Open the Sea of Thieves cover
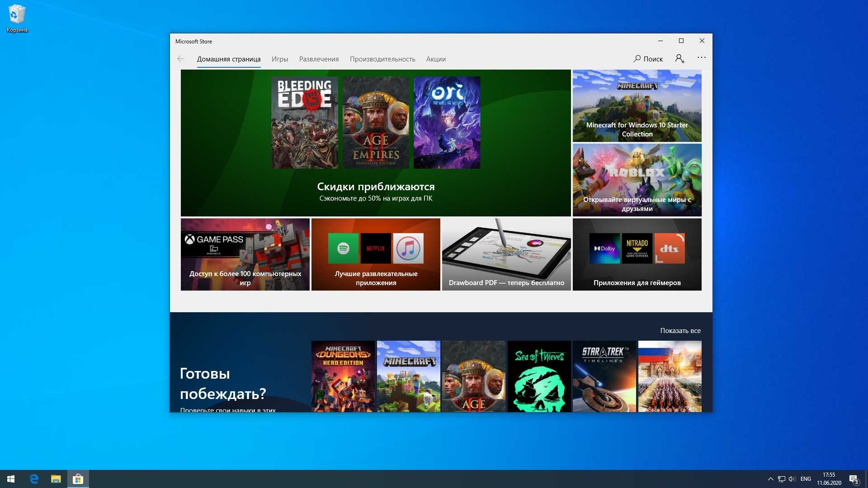Screen dimensions: 868x488 [x=539, y=376]
